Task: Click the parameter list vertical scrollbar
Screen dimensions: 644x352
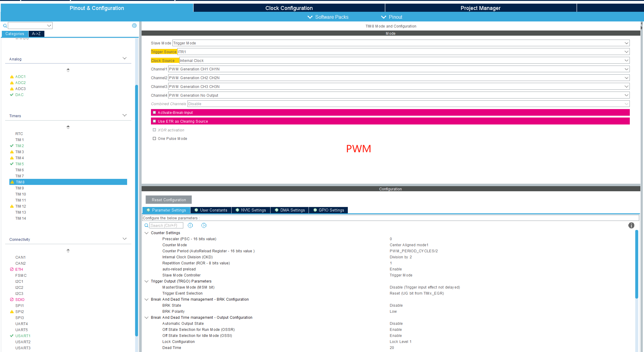Action: [637, 264]
